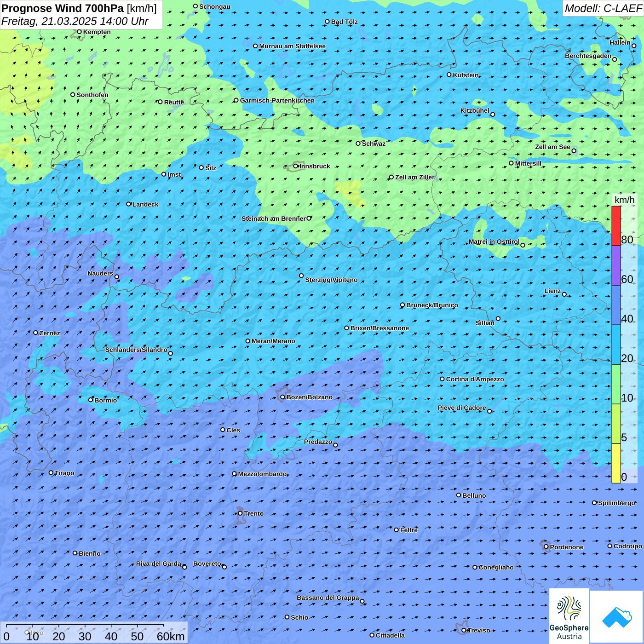Select the red 80 km/h legend swatch
This screenshot has width=644, height=644.
tap(616, 226)
